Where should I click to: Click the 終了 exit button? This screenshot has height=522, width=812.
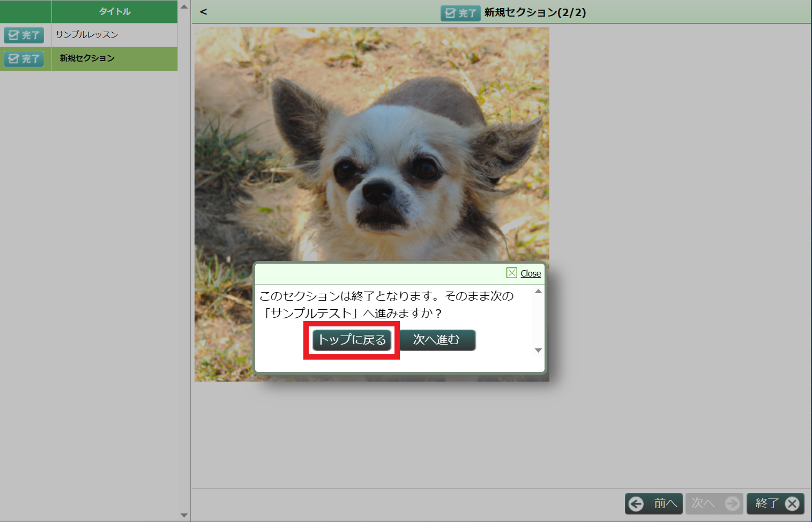pyautogui.click(x=776, y=503)
